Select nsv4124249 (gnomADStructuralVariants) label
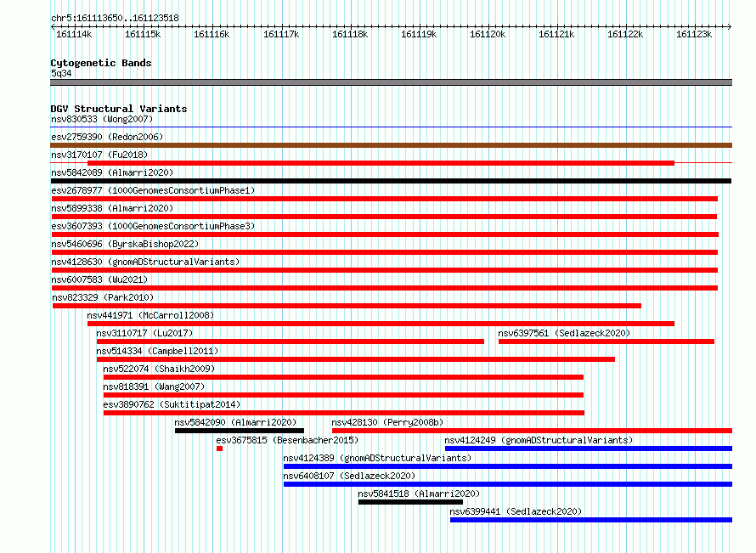Image resolution: width=756 pixels, height=553 pixels. point(539,440)
